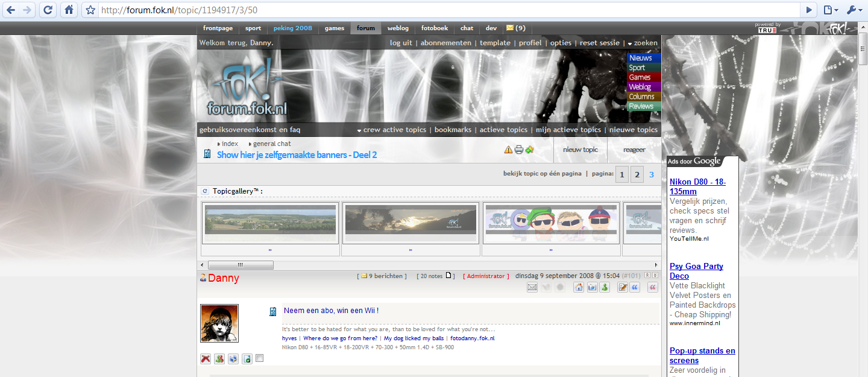Expand crew active topics dropdown
The image size is (868, 377).
[391, 130]
